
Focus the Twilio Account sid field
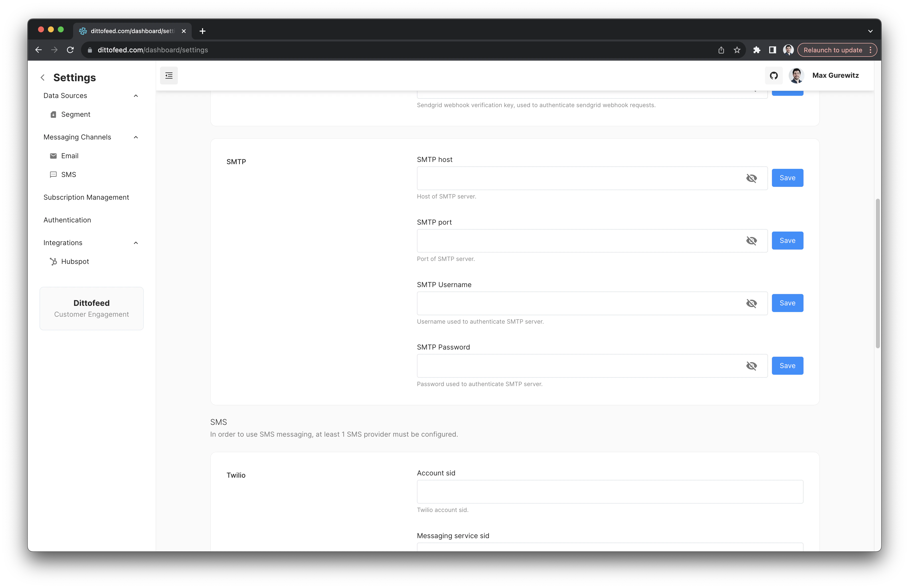click(610, 492)
